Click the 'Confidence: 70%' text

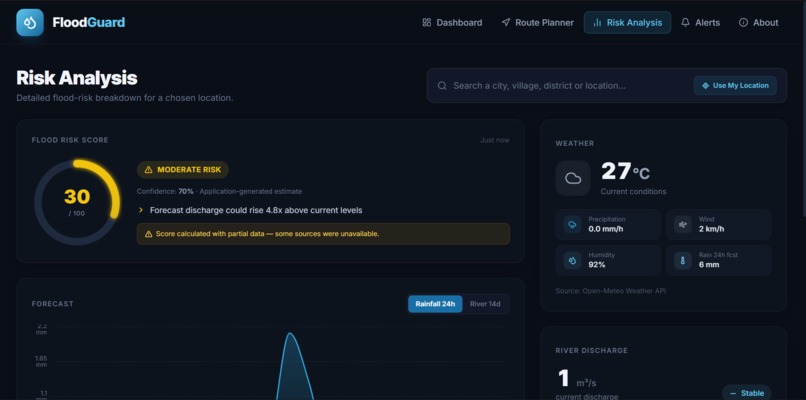click(x=165, y=191)
